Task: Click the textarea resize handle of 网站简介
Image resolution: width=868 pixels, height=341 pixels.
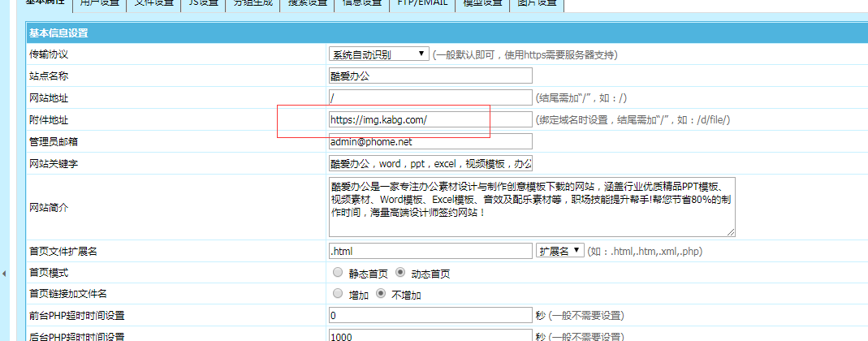Action: click(x=731, y=232)
